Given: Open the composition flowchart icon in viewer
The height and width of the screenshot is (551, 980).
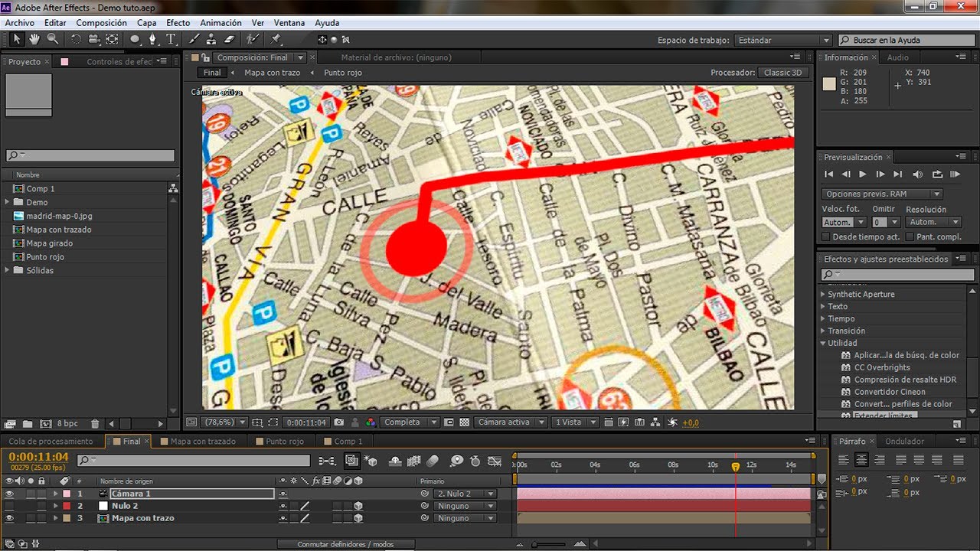Looking at the screenshot, I should [655, 422].
